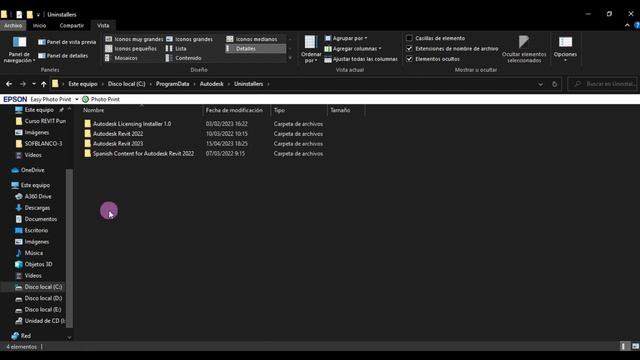Expand the Opciones dropdown arrow

pyautogui.click(x=565, y=60)
